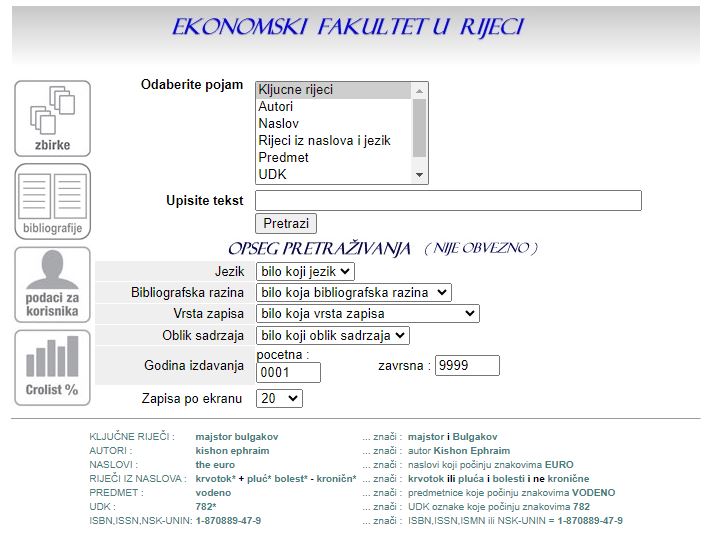Expand the Oblik sadrzaja dropdown
Screen dimensions: 710x541
[x=332, y=336]
